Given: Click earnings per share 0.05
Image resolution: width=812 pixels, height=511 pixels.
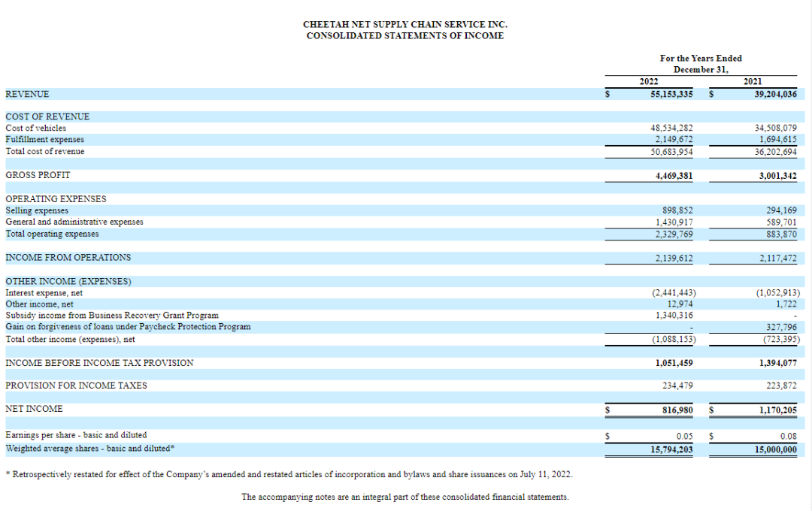Looking at the screenshot, I should click(685, 436).
